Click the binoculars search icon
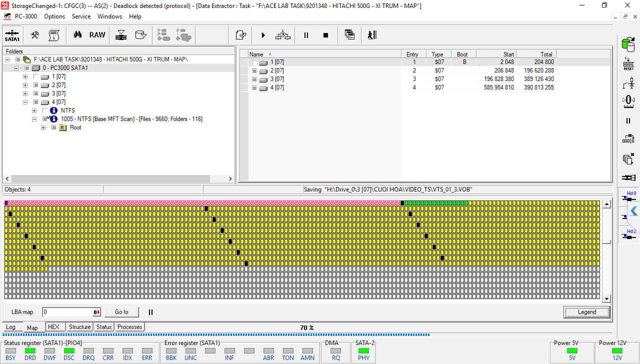640x364 pixels. coord(77,35)
